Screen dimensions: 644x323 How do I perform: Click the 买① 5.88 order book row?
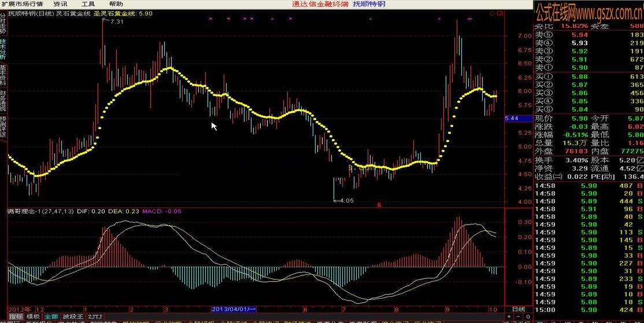pos(589,76)
